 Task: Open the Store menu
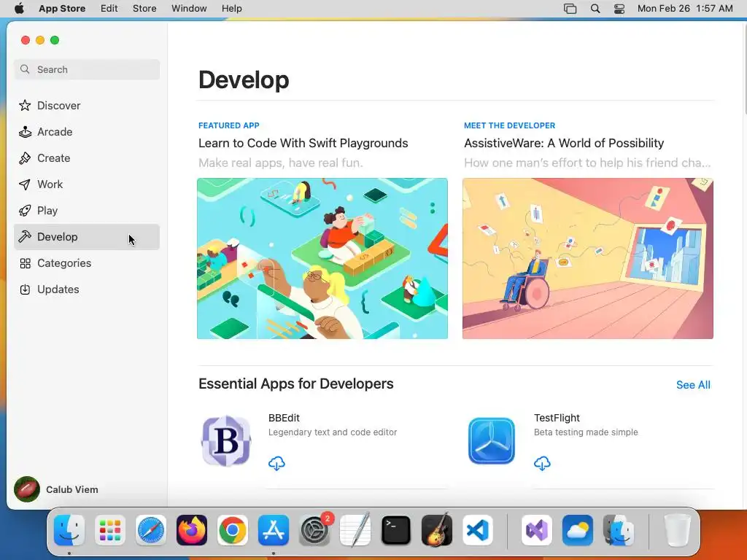tap(144, 9)
